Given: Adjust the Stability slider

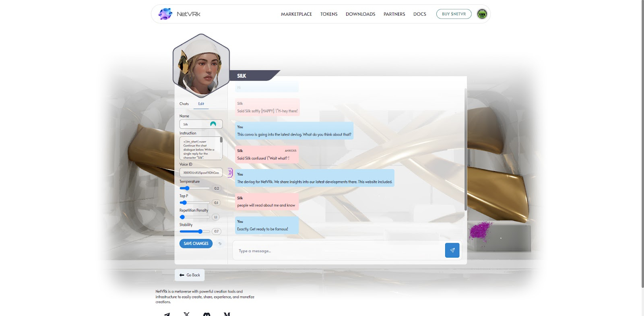Looking at the screenshot, I should pos(195,231).
